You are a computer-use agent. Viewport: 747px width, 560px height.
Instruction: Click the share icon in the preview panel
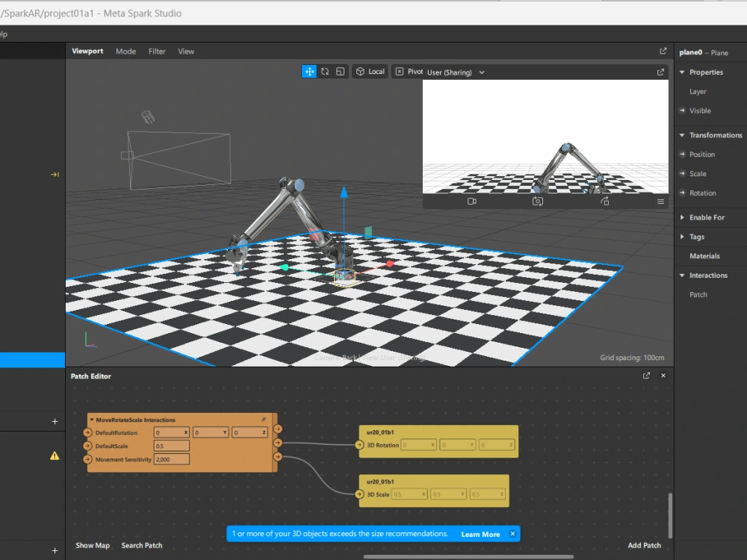(x=604, y=201)
